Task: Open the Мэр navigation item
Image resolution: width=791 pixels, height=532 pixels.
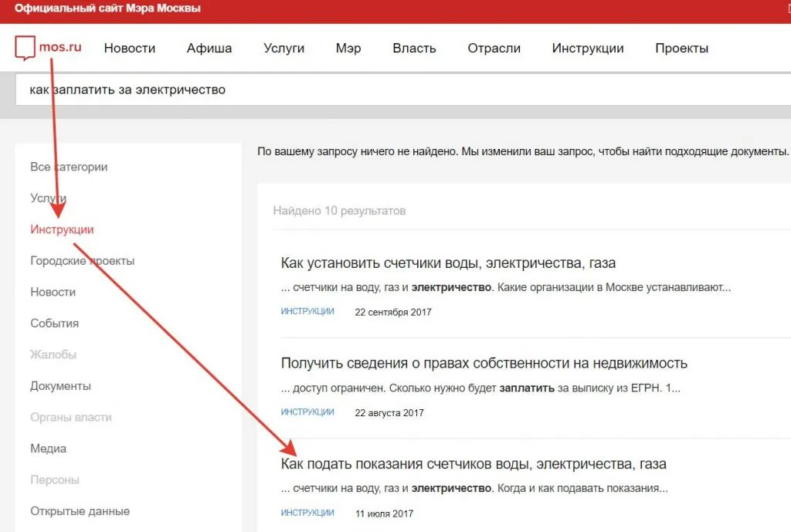Action: click(x=348, y=48)
